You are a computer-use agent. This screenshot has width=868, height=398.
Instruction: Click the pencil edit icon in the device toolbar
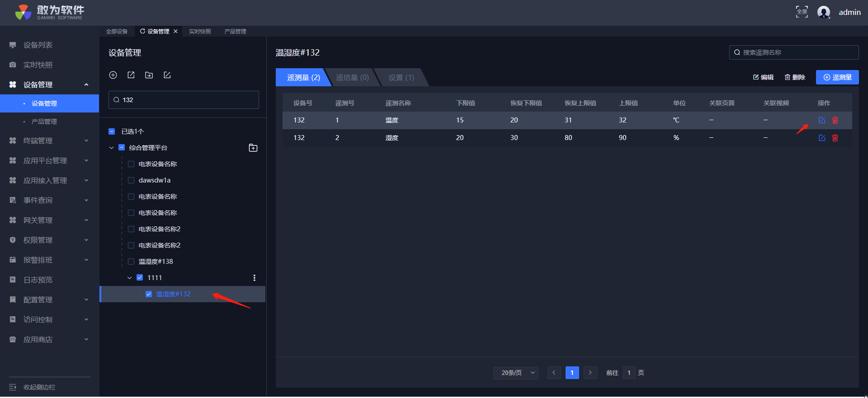[x=167, y=75]
